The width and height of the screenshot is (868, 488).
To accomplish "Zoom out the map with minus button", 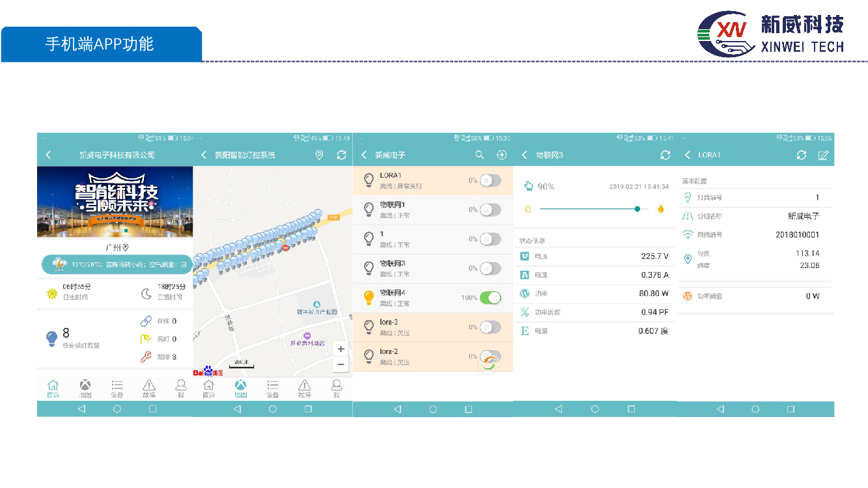I will [341, 364].
